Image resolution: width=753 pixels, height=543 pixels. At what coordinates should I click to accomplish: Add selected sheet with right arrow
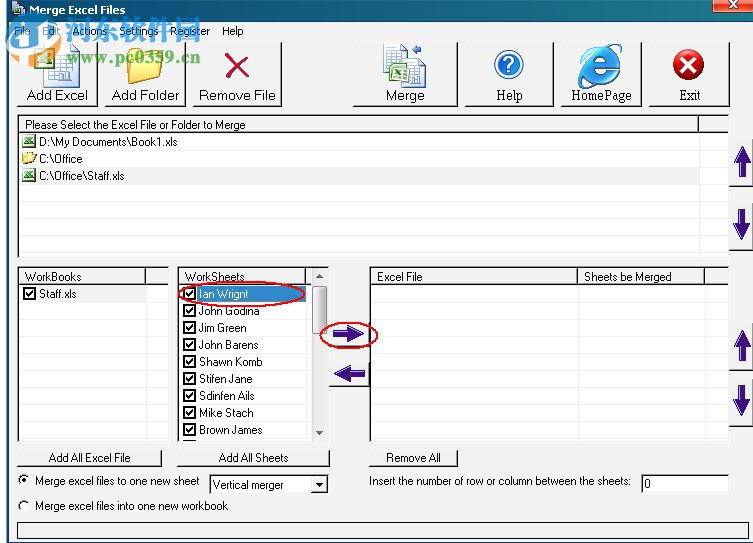point(349,334)
